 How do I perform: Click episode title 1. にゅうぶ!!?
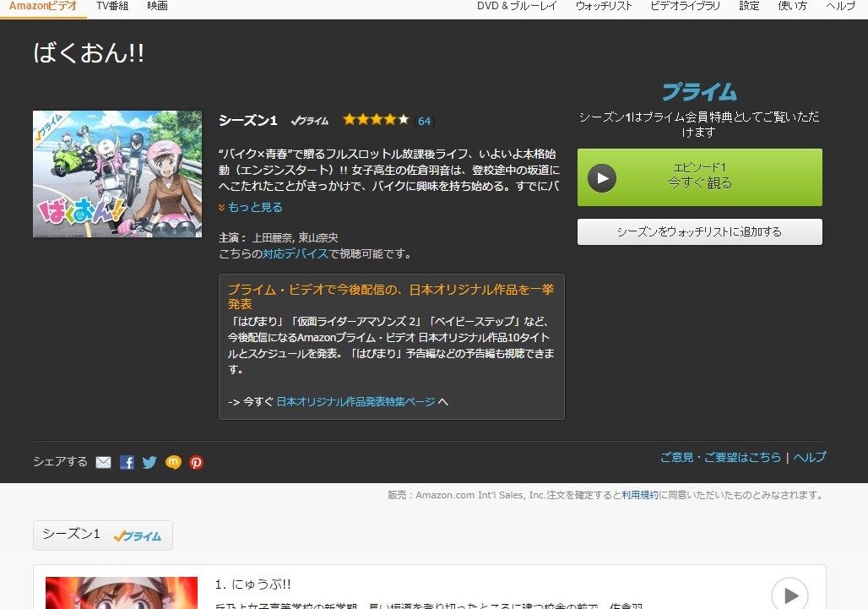pyautogui.click(x=253, y=585)
